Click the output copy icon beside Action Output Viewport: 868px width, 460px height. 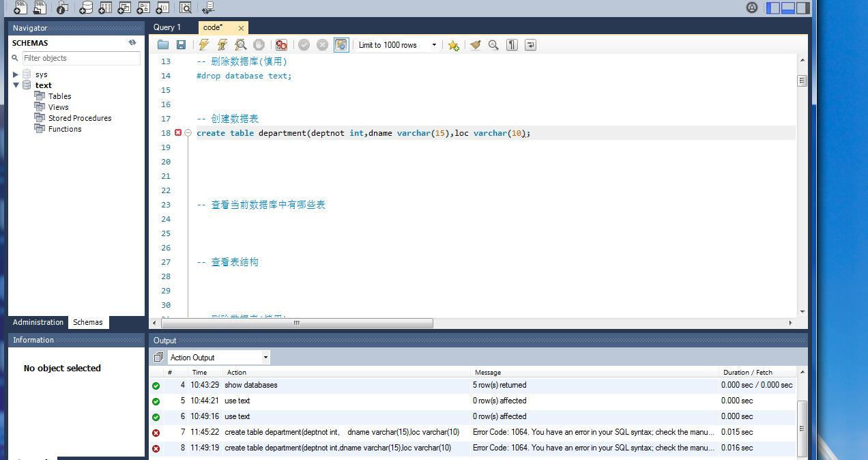point(158,358)
